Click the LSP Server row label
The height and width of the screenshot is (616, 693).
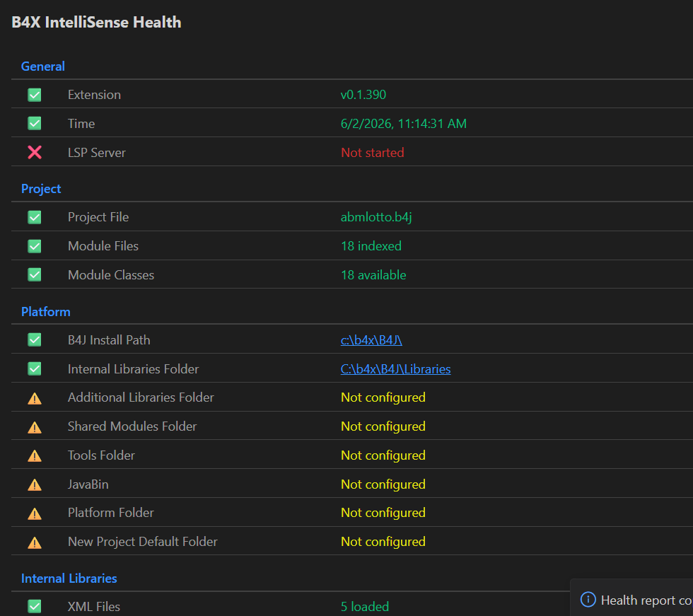pos(97,153)
